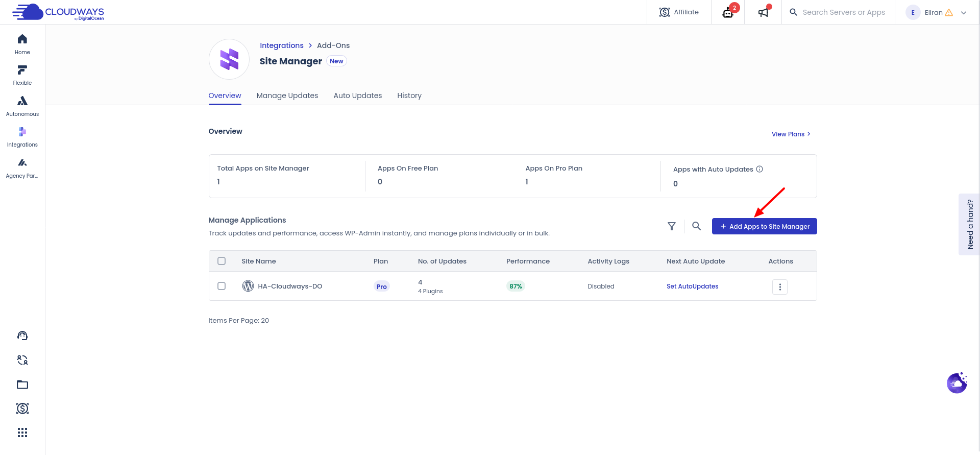Open the announcements megaphone icon
Image resolution: width=980 pixels, height=455 pixels.
(x=764, y=12)
